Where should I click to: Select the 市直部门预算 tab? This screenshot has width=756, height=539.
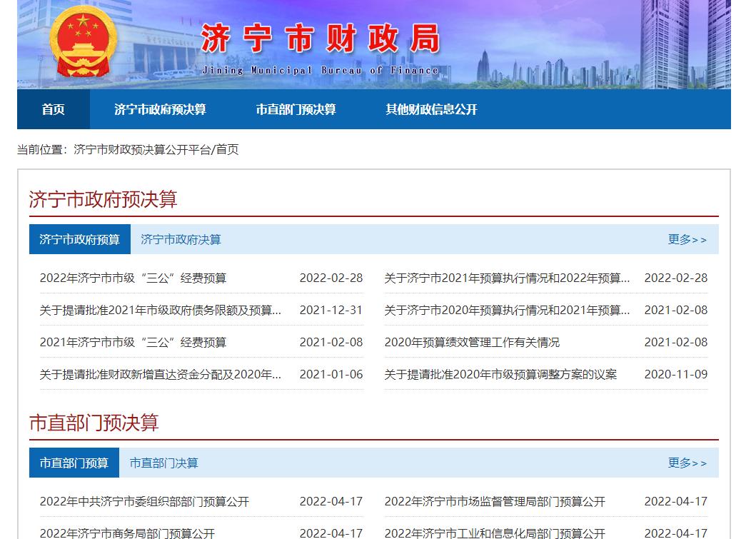74,463
